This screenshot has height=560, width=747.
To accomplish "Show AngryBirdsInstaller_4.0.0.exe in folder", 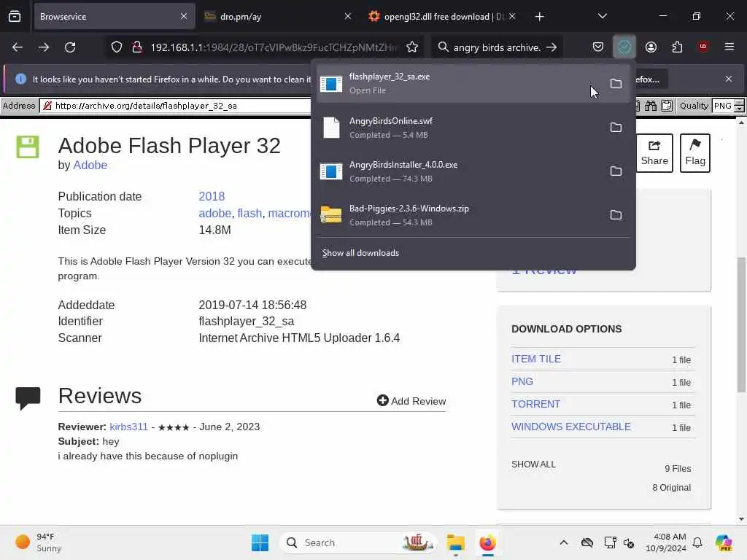I will (616, 171).
